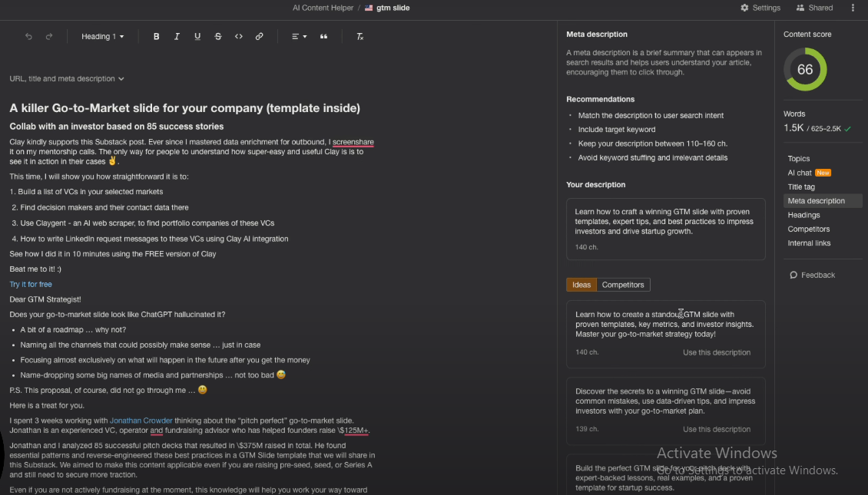Click the undo arrow icon
This screenshot has width=868, height=495.
28,37
